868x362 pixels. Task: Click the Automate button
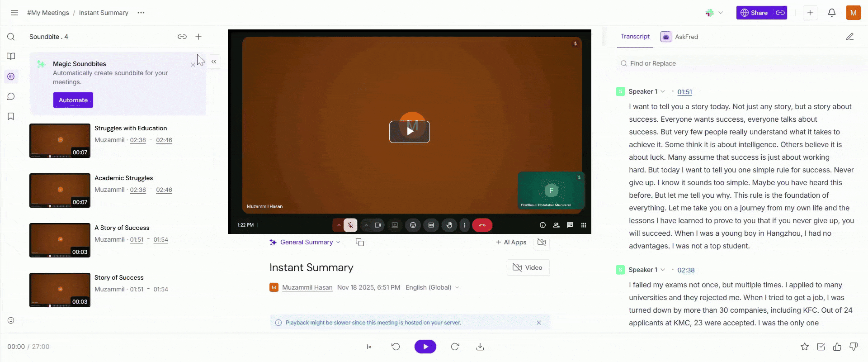pos(73,100)
